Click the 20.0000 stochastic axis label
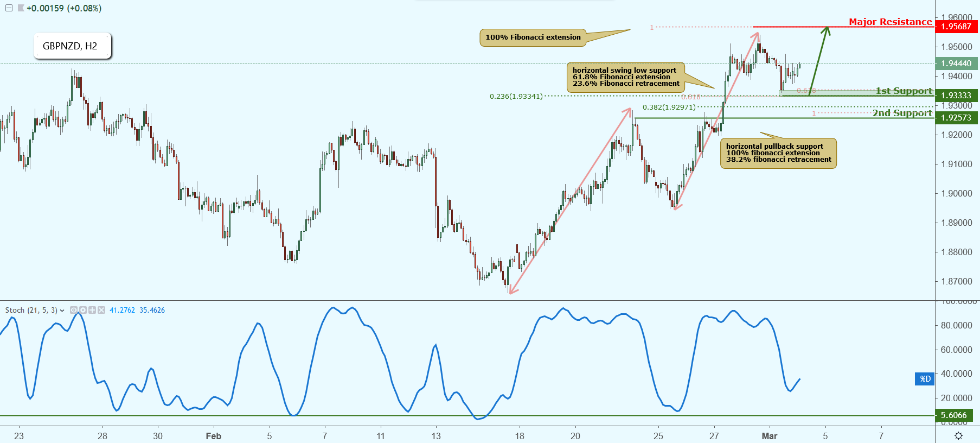Image resolution: width=980 pixels, height=443 pixels. (x=957, y=398)
